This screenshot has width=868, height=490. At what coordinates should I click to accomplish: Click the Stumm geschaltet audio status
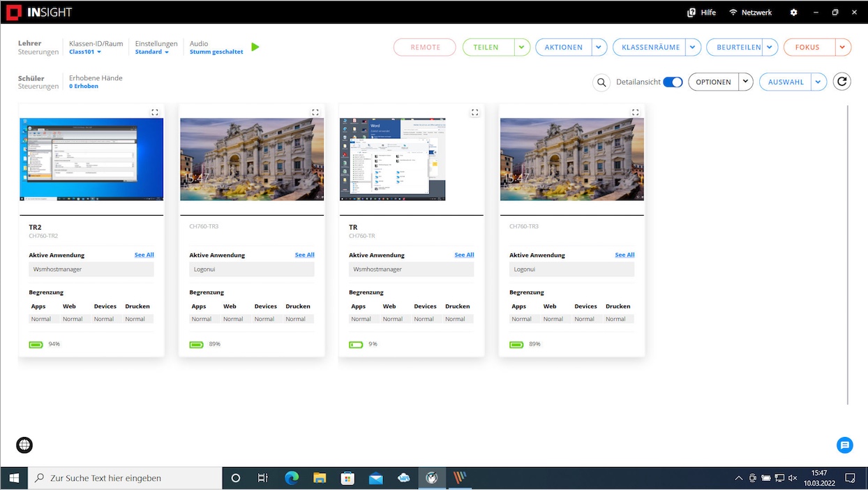click(x=216, y=52)
